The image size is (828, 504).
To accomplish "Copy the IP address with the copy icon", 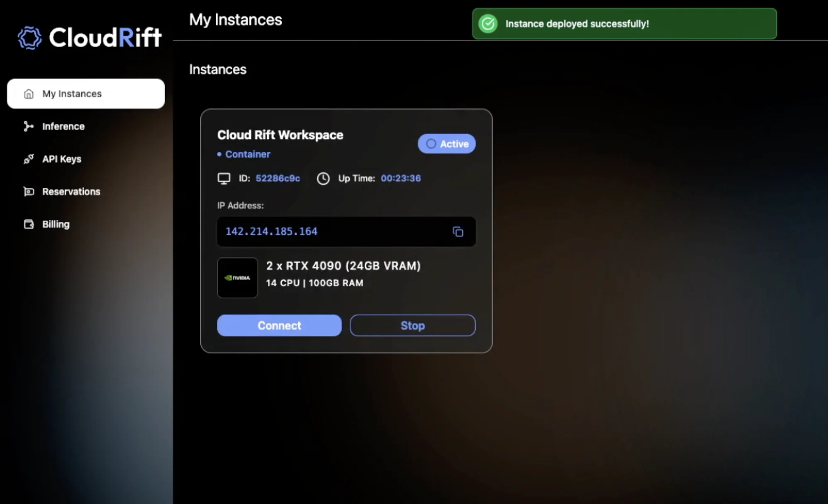I will [x=458, y=232].
